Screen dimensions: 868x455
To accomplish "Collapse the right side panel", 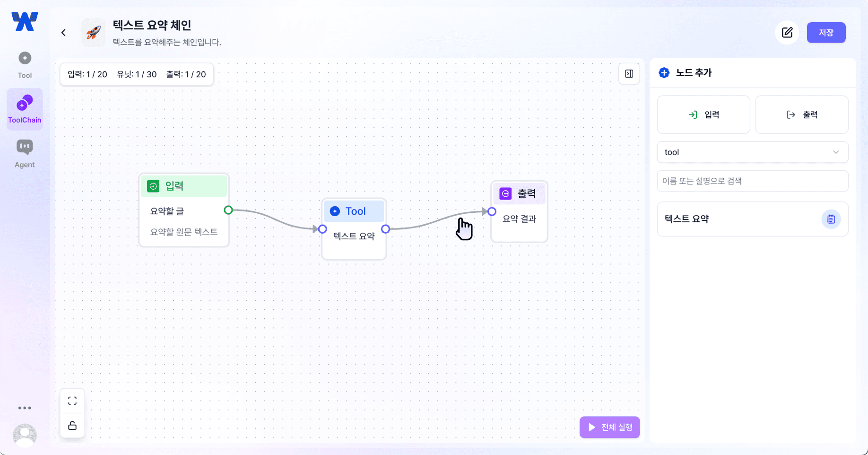I will (629, 74).
